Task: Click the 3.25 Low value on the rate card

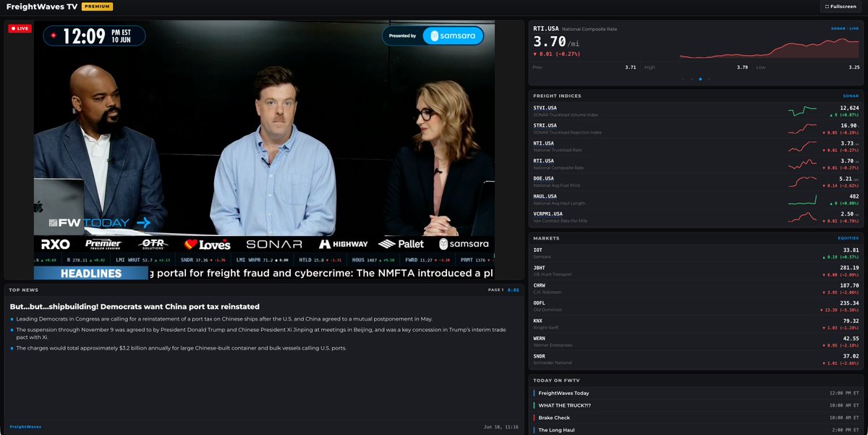Action: [x=854, y=67]
